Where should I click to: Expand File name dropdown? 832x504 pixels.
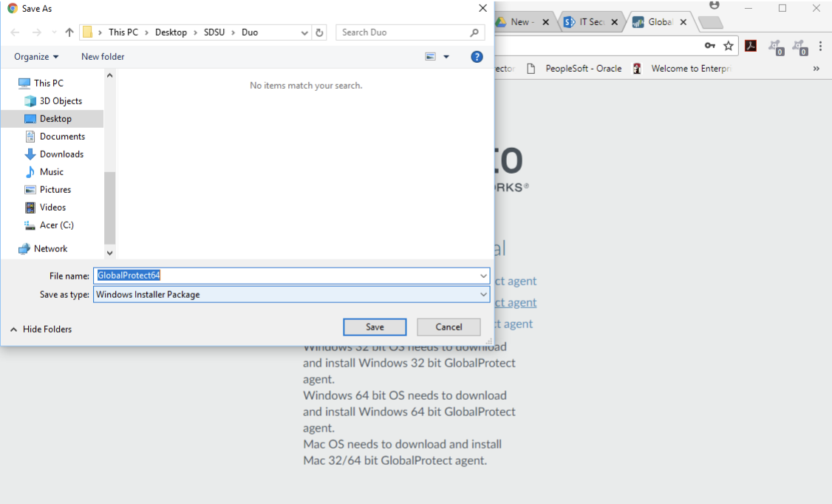click(483, 276)
